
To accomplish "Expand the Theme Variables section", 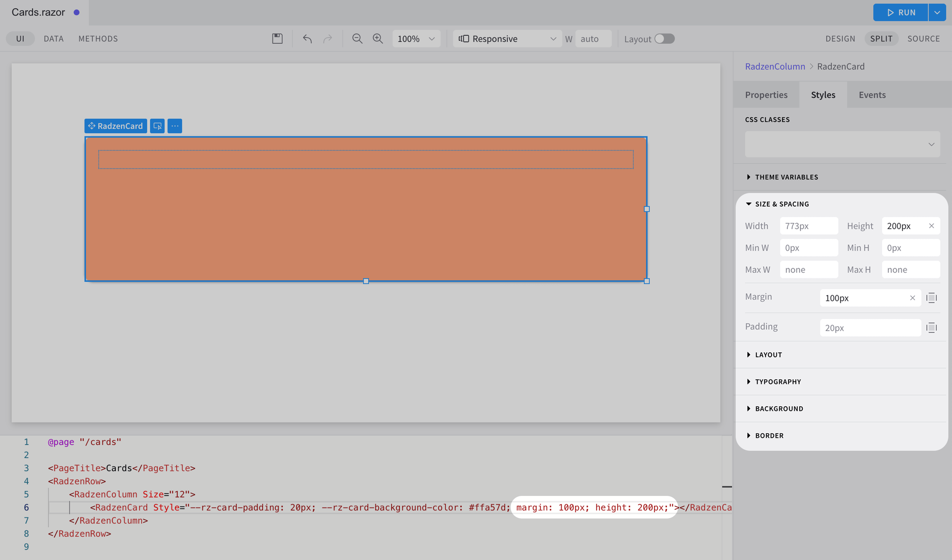I will click(786, 177).
